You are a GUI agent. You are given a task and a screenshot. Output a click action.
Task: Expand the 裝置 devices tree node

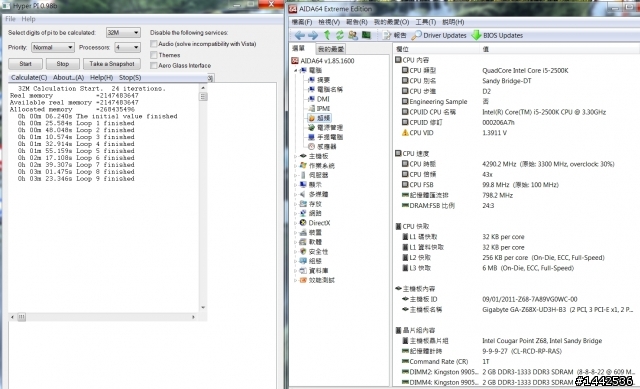(x=296, y=232)
